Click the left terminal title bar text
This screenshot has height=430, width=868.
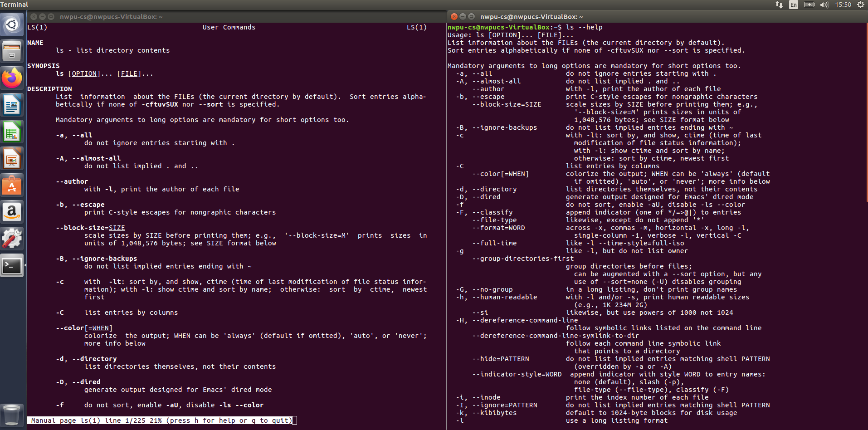[x=111, y=17]
